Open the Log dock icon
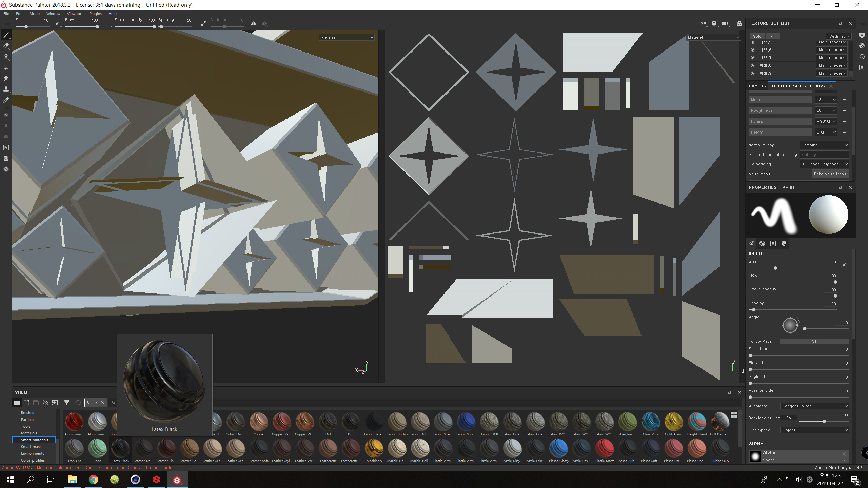The width and height of the screenshot is (868, 488). pos(862,67)
